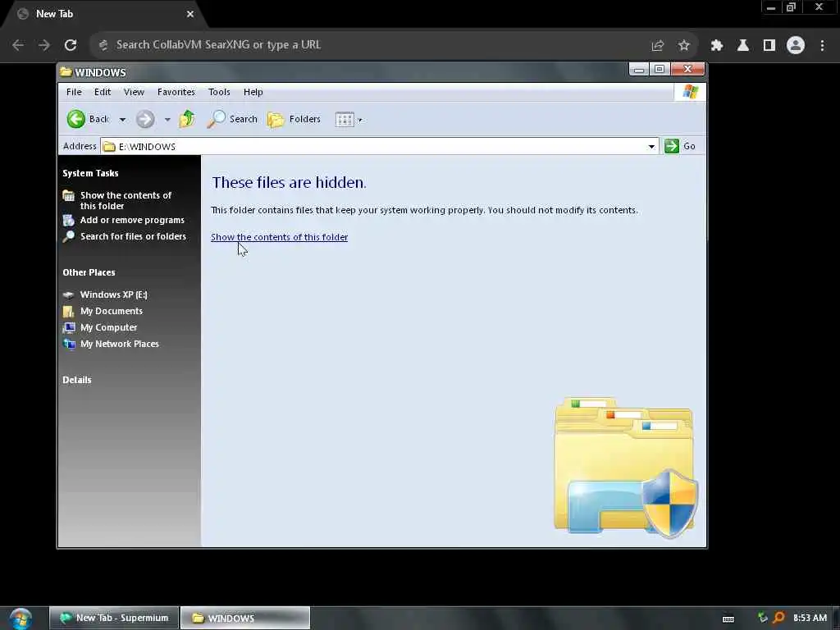Click the WINDOWS title bar folder icon

pos(66,72)
